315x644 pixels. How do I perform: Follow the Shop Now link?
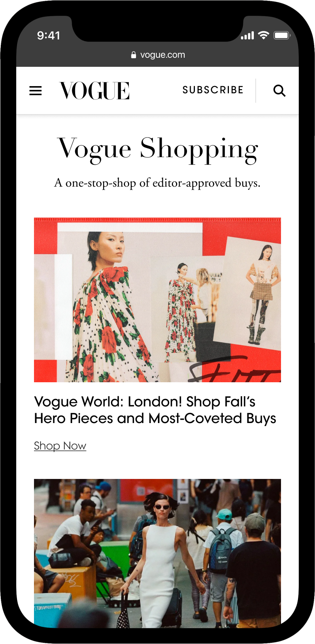tap(60, 446)
